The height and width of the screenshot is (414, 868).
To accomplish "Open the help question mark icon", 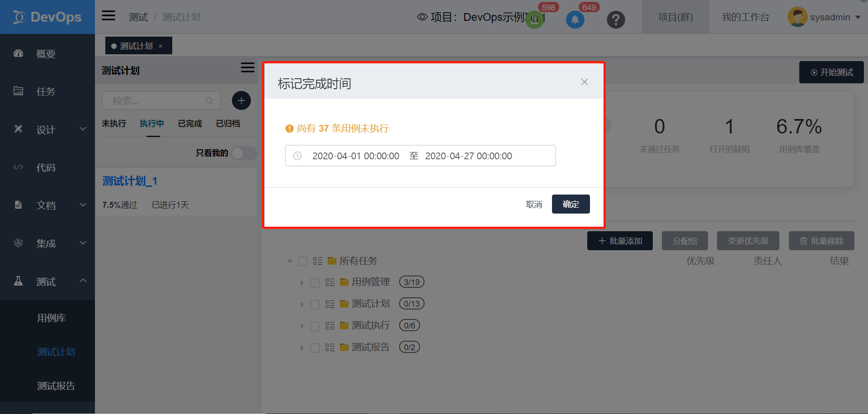I will pos(616,20).
